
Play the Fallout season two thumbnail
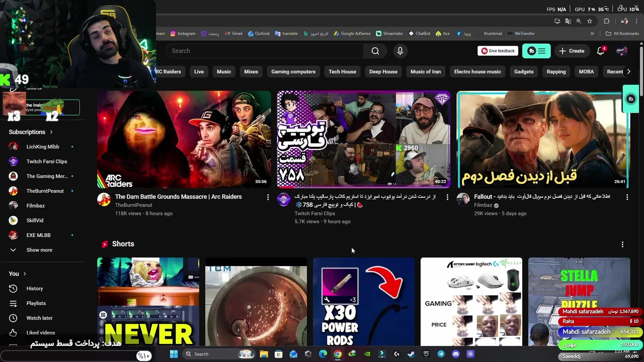tap(543, 139)
